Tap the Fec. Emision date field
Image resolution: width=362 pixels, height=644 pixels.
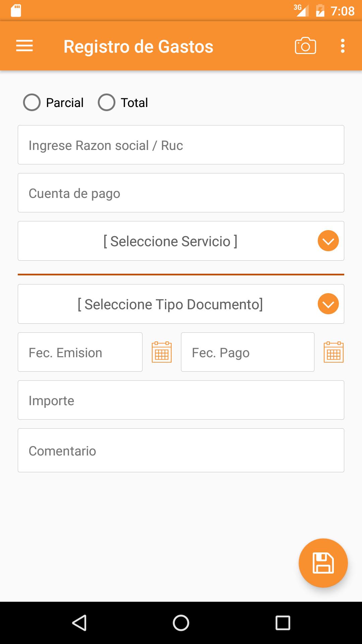80,352
